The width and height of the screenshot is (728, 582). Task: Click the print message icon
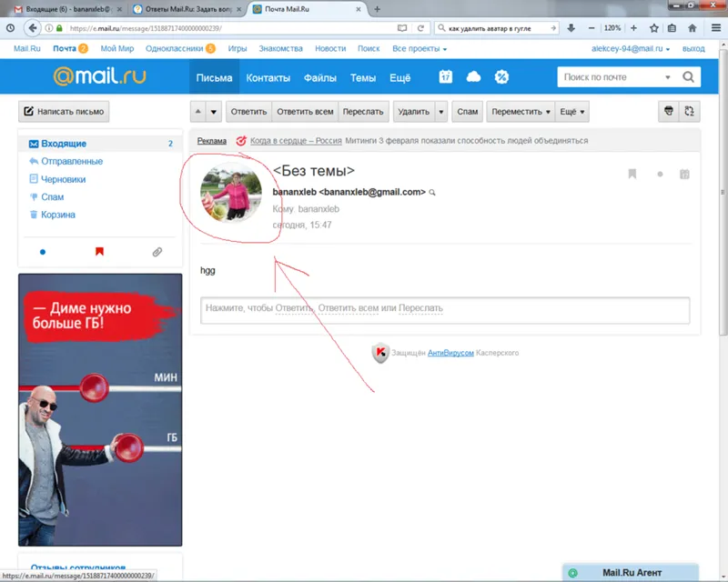[x=669, y=111]
